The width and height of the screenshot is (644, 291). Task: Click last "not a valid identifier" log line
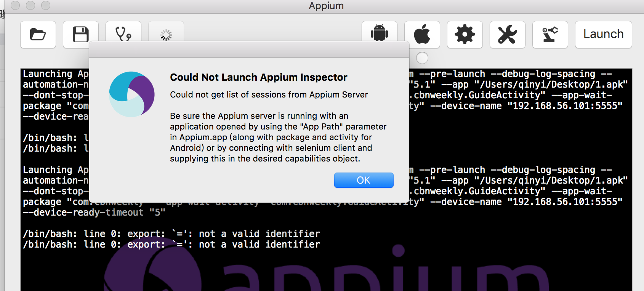tap(171, 244)
